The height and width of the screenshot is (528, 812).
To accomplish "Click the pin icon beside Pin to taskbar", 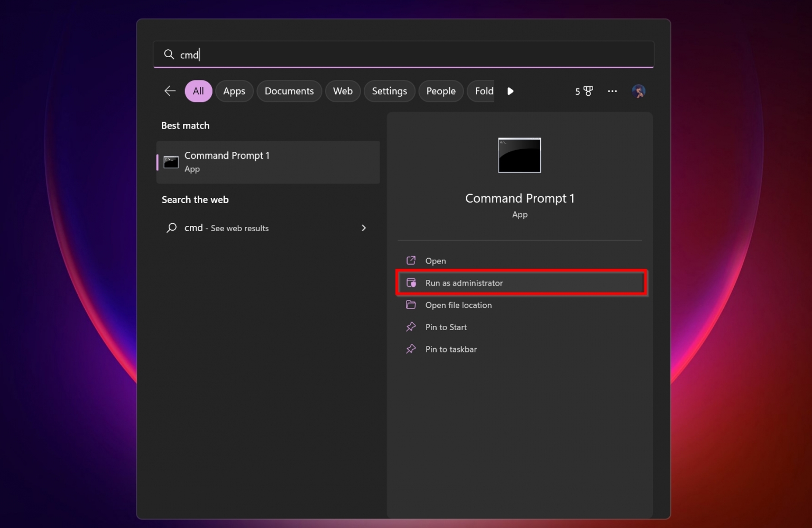I will 412,349.
